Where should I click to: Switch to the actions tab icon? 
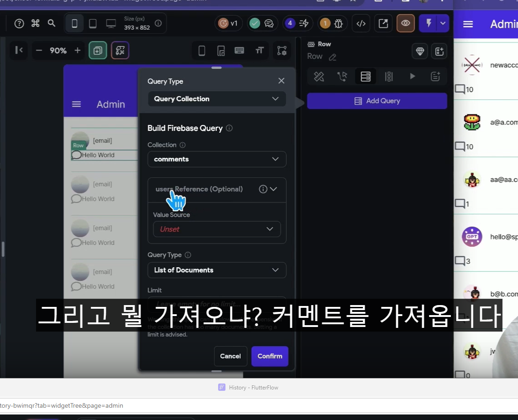(342, 77)
